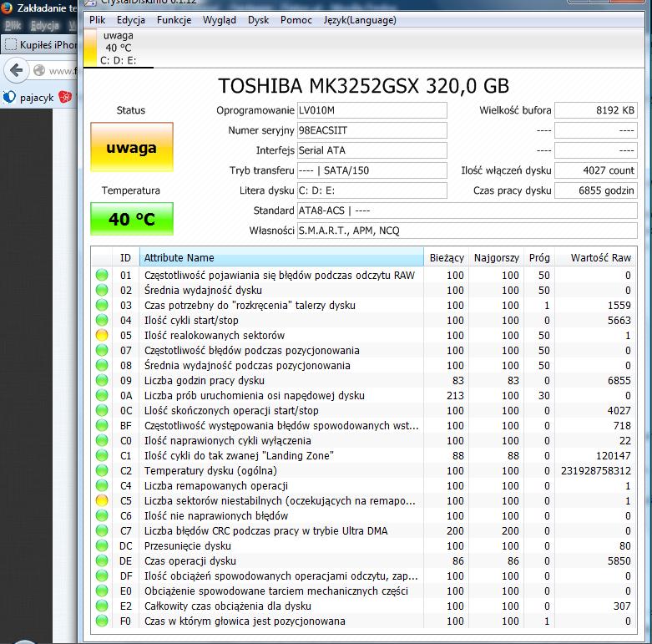The width and height of the screenshot is (652, 644).
Task: Click the green status icon of row DE
Action: 102,560
